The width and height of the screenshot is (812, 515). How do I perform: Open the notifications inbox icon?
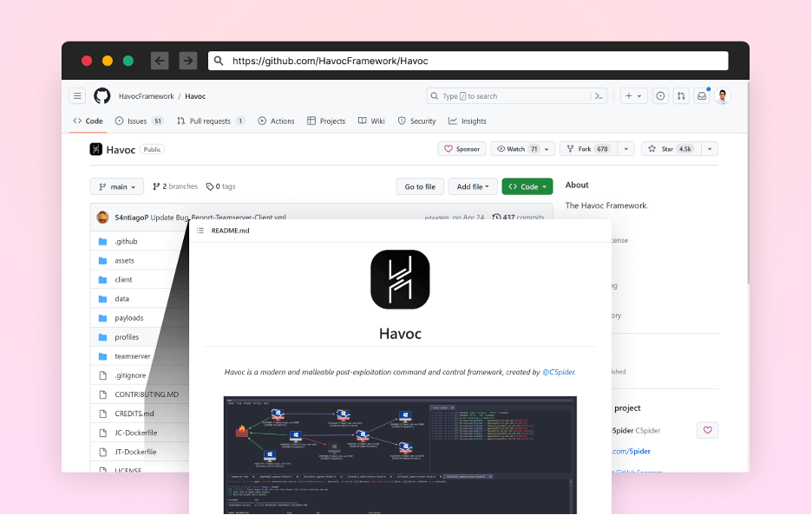(702, 96)
